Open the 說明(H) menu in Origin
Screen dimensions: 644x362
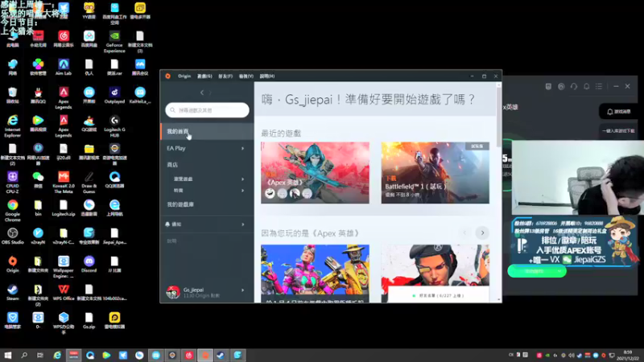coord(267,76)
